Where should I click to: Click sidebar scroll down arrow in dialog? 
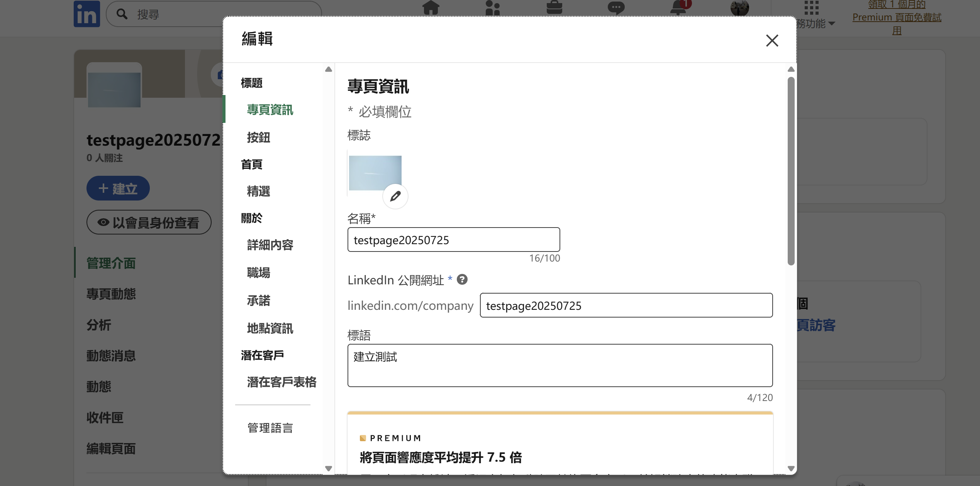[328, 469]
